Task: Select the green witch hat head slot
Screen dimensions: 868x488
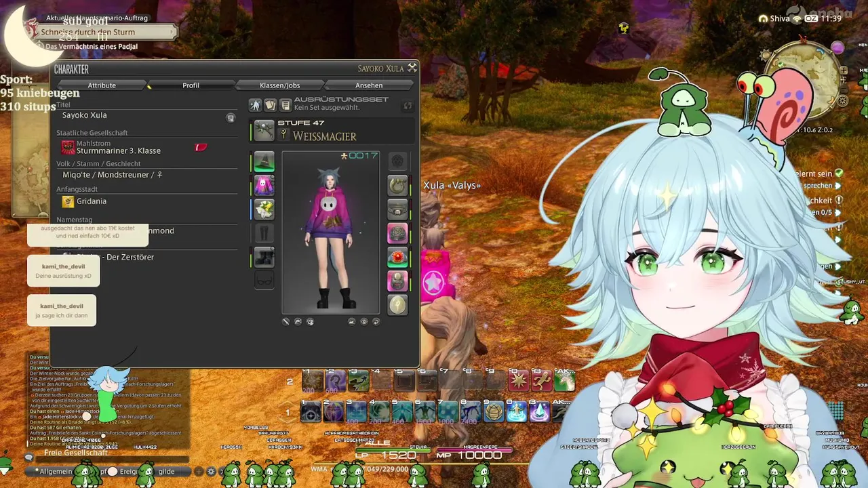Action: click(x=264, y=161)
